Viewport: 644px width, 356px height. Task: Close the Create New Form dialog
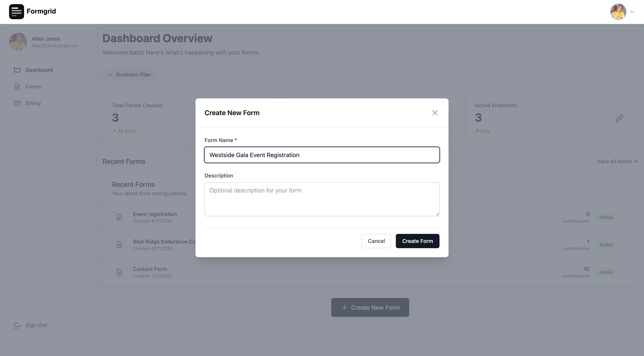coord(435,113)
